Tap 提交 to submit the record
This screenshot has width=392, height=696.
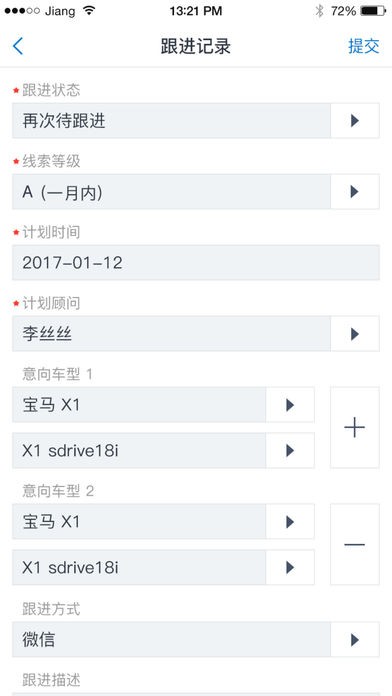(x=364, y=46)
